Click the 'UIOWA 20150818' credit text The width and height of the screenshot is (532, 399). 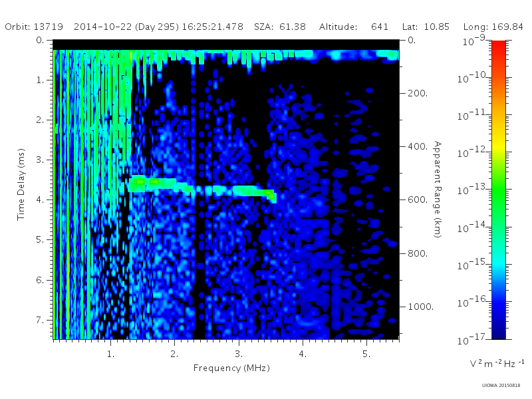click(x=501, y=386)
